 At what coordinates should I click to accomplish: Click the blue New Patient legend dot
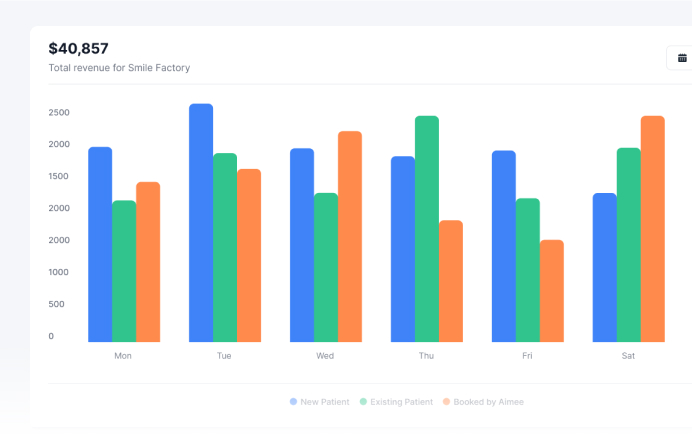click(x=293, y=402)
